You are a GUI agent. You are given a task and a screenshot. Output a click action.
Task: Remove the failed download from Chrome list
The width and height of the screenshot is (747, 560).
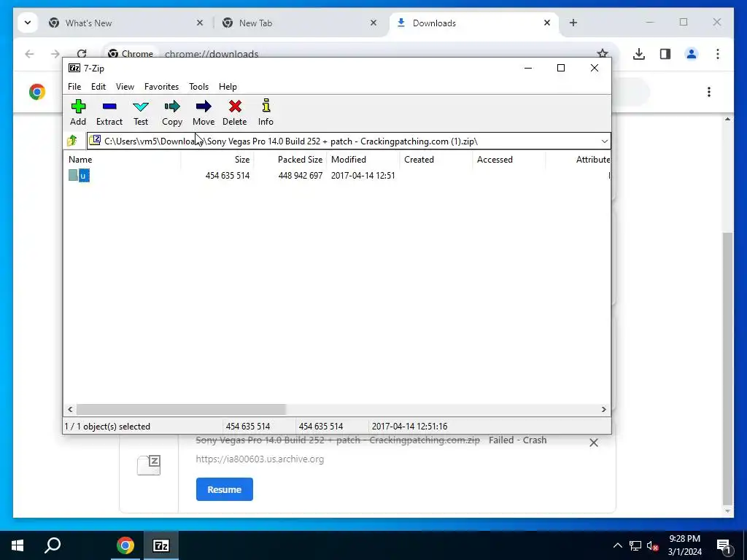click(594, 443)
